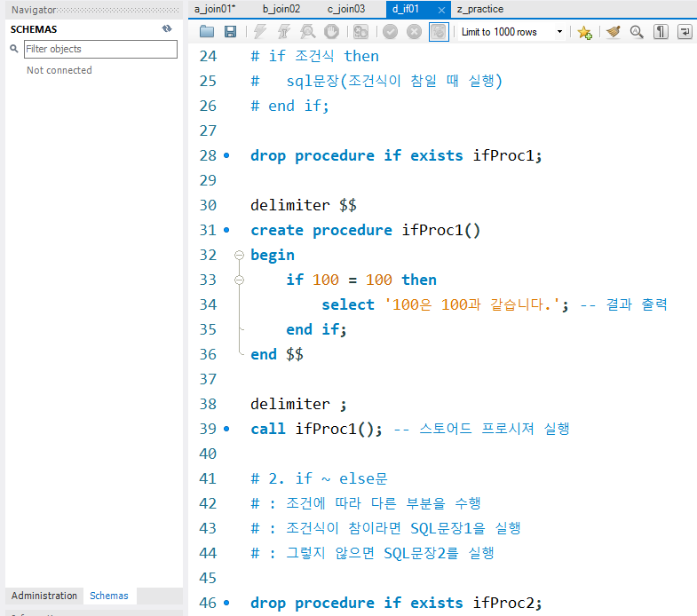Beautify query with broom icon

[x=614, y=32]
